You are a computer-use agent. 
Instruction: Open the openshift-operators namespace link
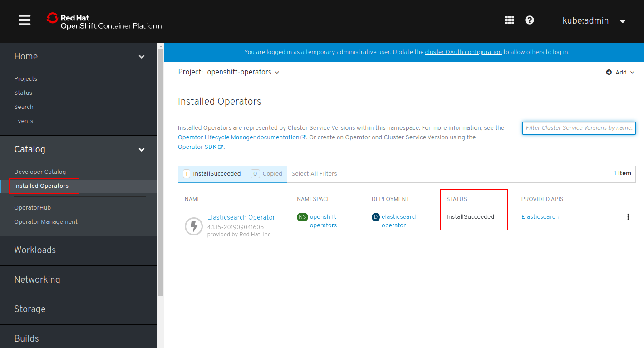pos(324,221)
